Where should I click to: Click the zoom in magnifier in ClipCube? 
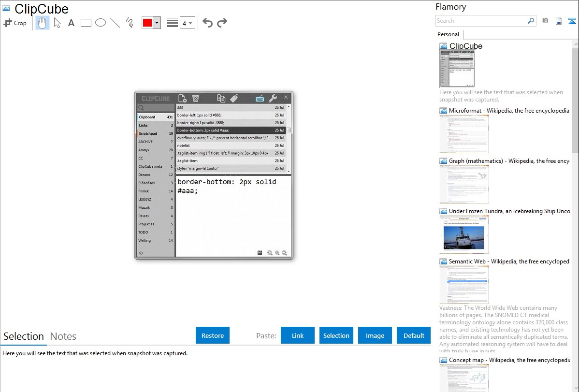tap(284, 253)
